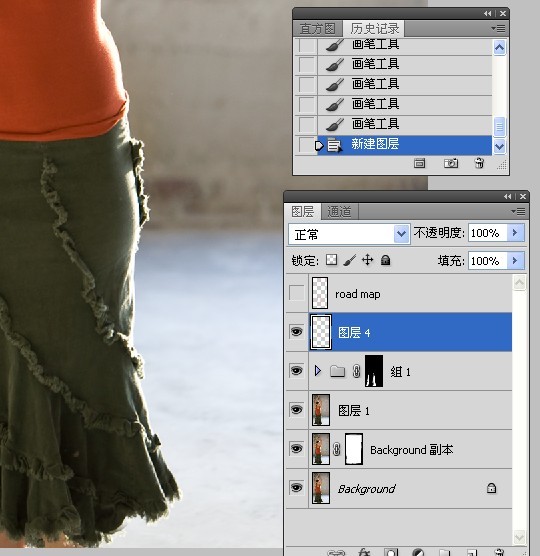
Task: Open History panel options menu icon
Action: pos(499,28)
